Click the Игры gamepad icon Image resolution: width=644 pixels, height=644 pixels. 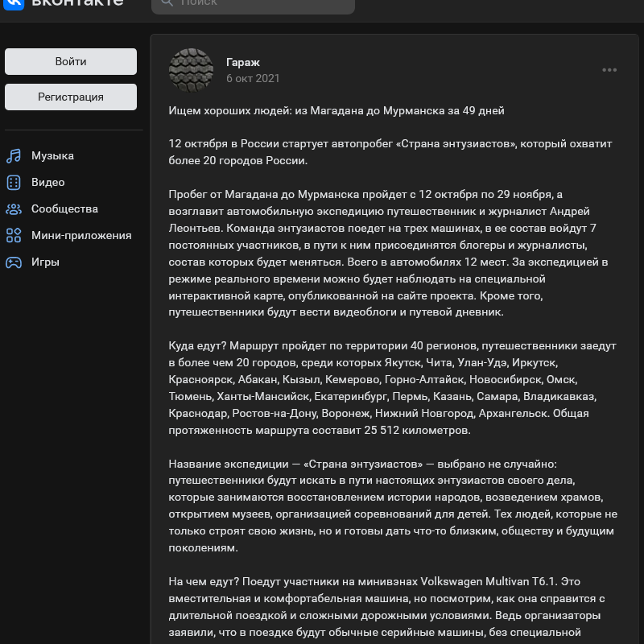click(x=14, y=262)
